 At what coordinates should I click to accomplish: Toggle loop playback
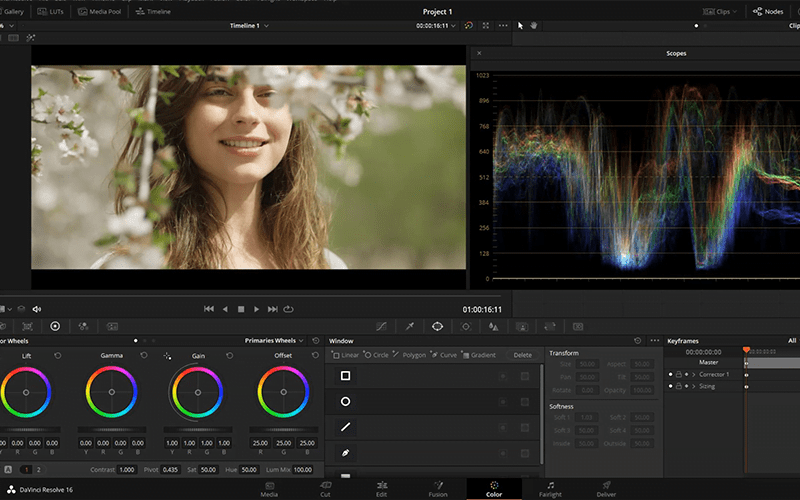[x=289, y=309]
